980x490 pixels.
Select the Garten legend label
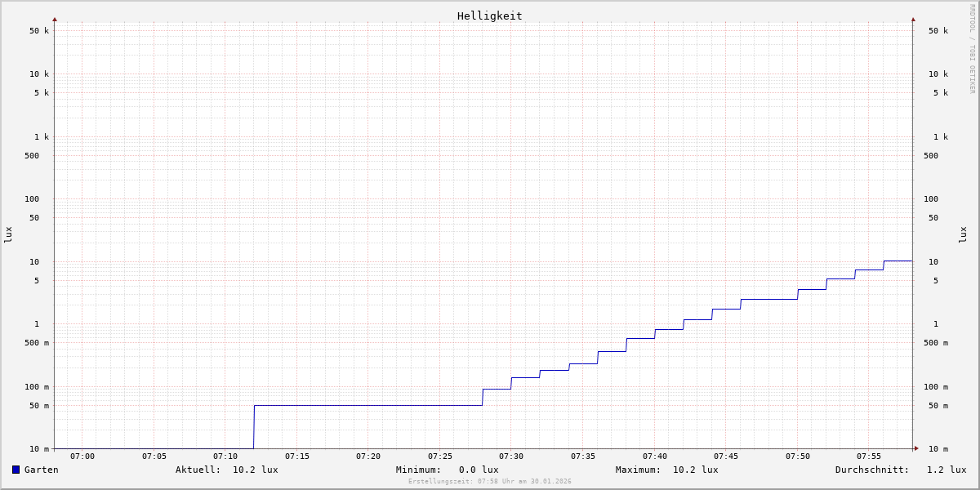41,470
